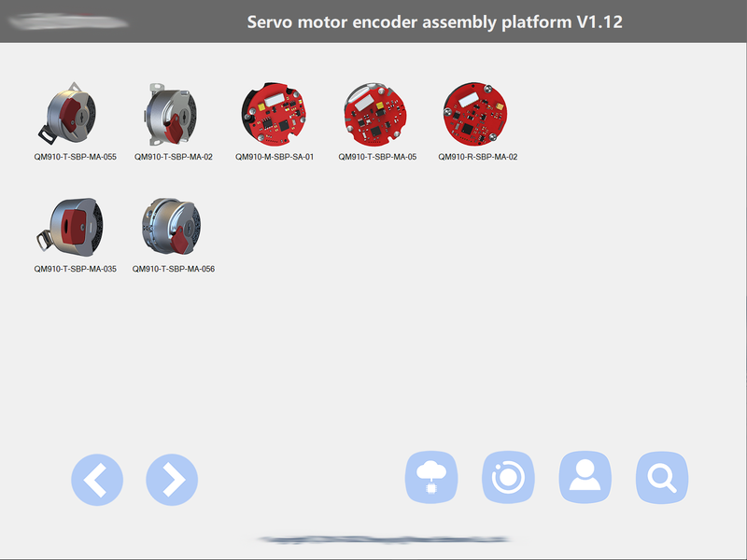Select the QM910-T-SBP-MA-055 encoder image
The image size is (747, 560).
pos(68,112)
